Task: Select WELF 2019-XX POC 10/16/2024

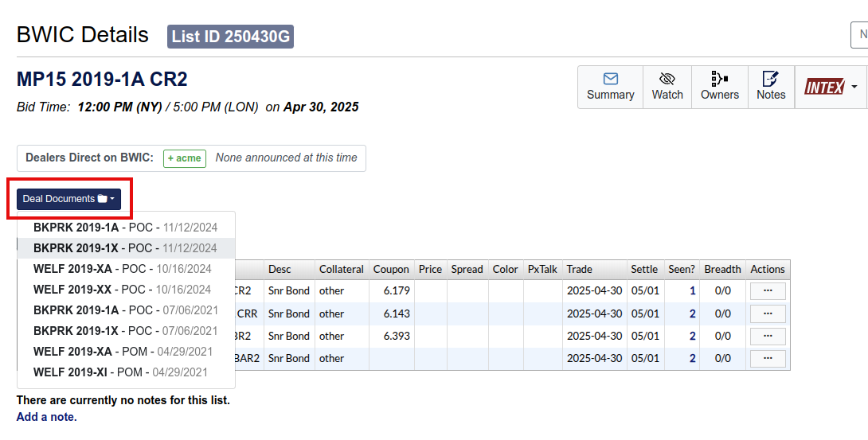Action: point(122,290)
